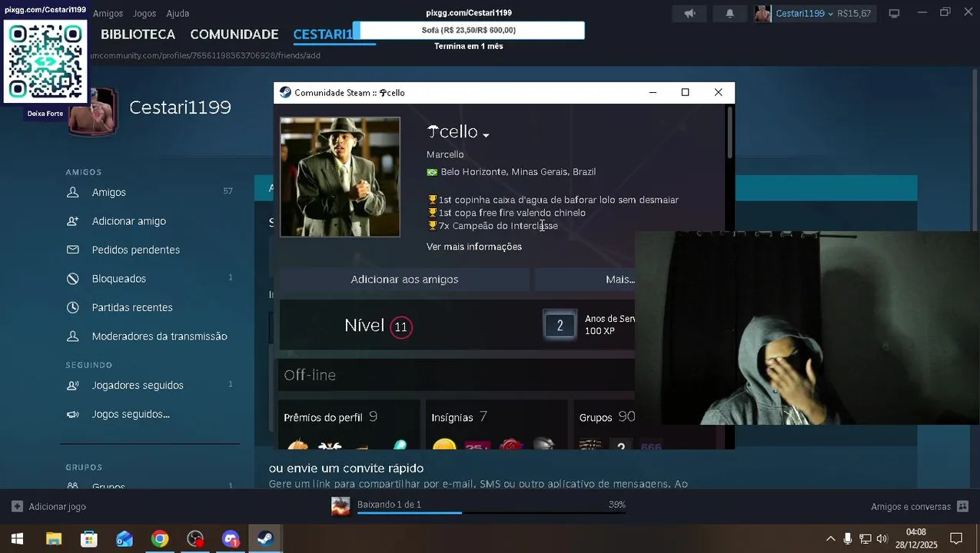
Task: Click the teal gem award under Prêmios do perfil
Action: coord(399,445)
